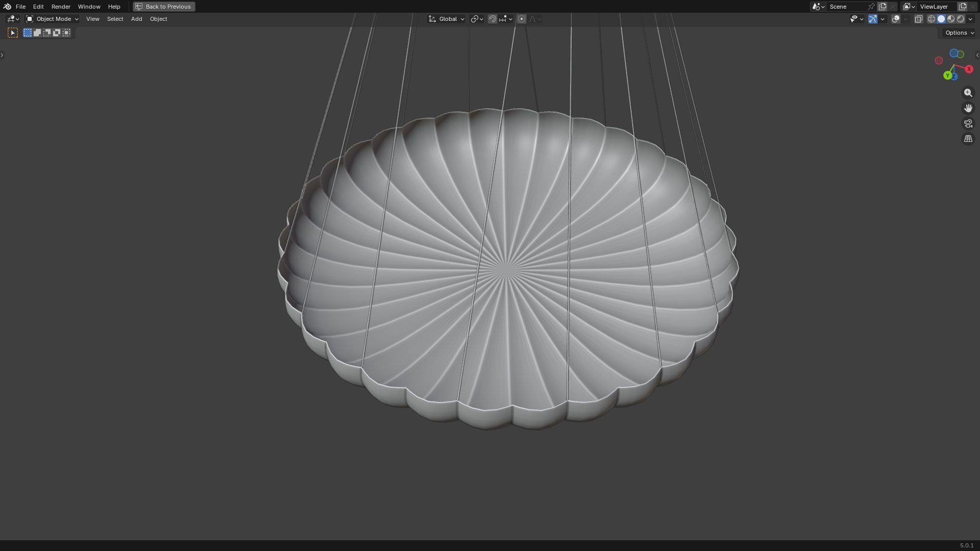
Task: Switch to Wireframe viewport shading
Action: point(932,19)
